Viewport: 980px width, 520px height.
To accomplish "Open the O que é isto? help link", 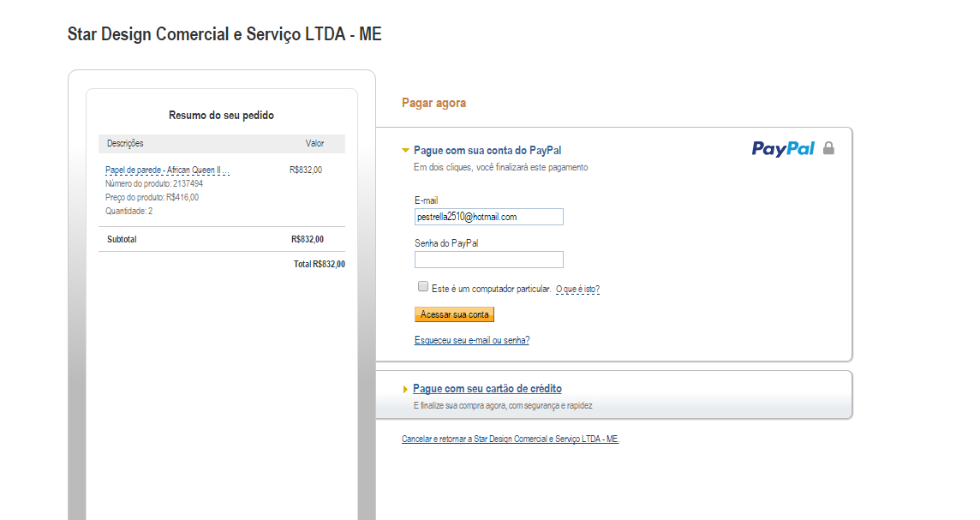I will click(x=577, y=289).
